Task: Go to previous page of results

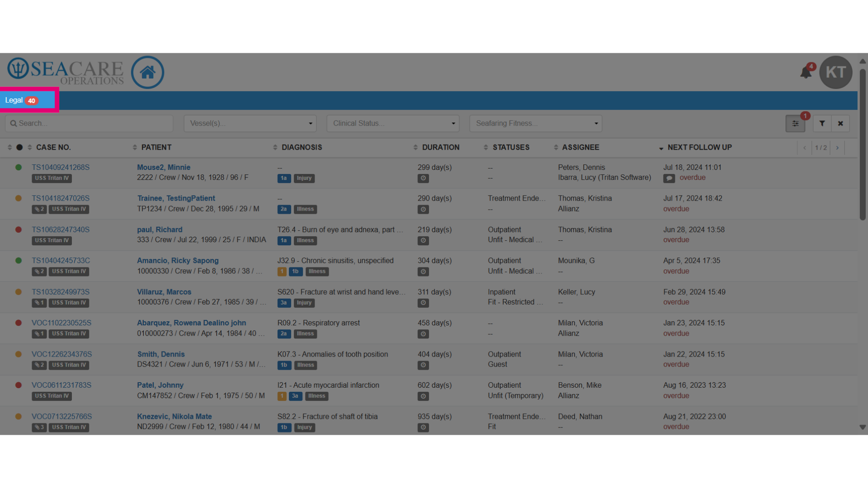Action: click(x=805, y=148)
